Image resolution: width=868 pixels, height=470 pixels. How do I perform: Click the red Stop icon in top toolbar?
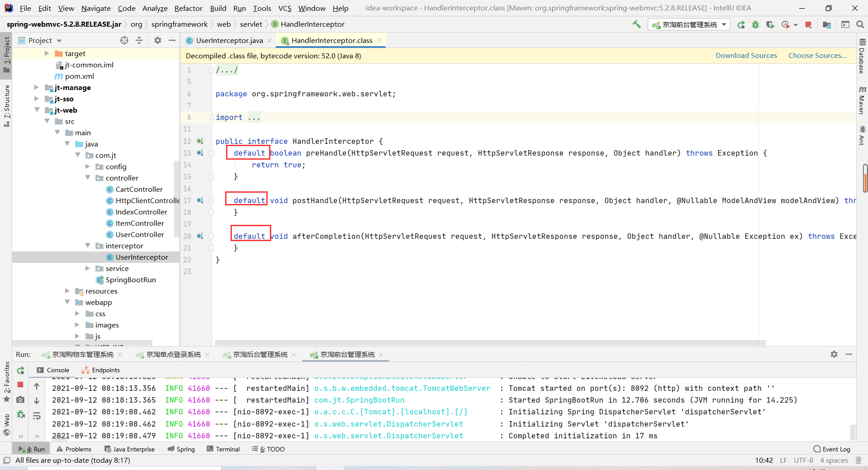[x=809, y=24]
